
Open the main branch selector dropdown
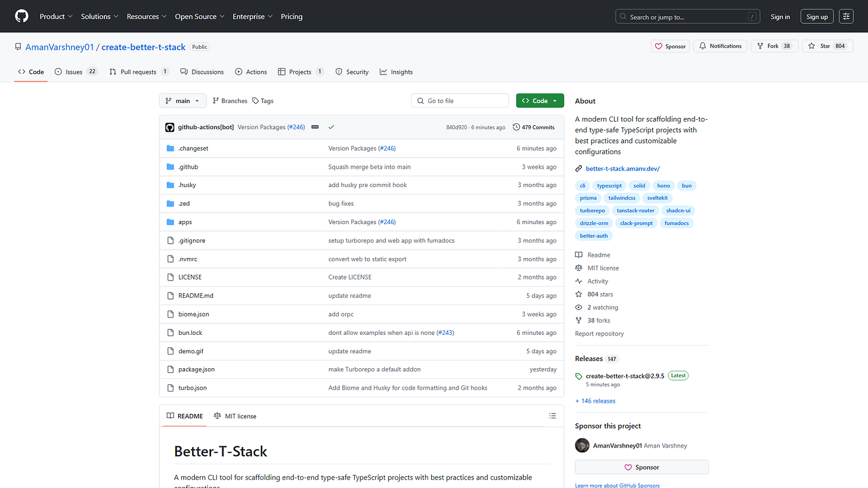pos(183,101)
